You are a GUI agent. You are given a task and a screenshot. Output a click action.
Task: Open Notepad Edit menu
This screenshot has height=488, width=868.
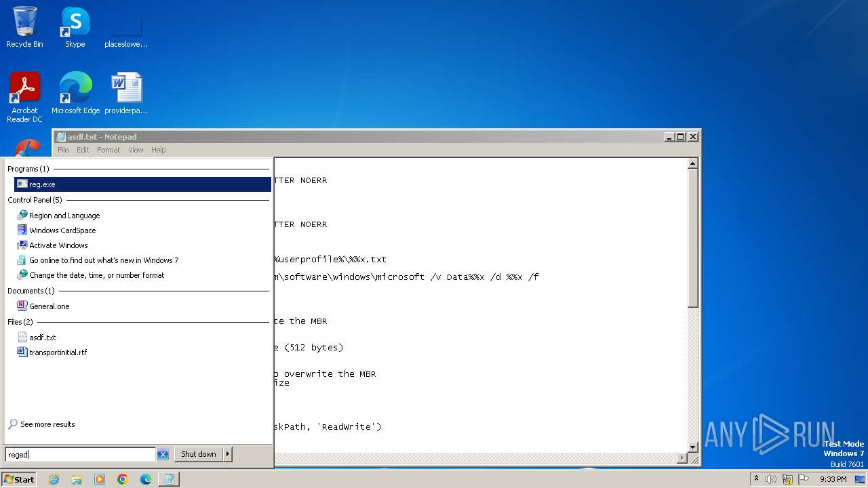(x=83, y=150)
